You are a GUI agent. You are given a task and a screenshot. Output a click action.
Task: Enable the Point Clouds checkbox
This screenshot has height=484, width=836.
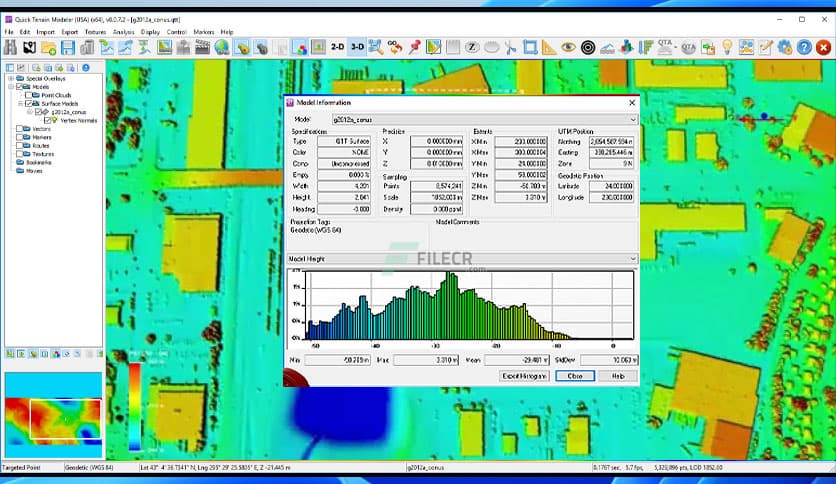tap(29, 95)
